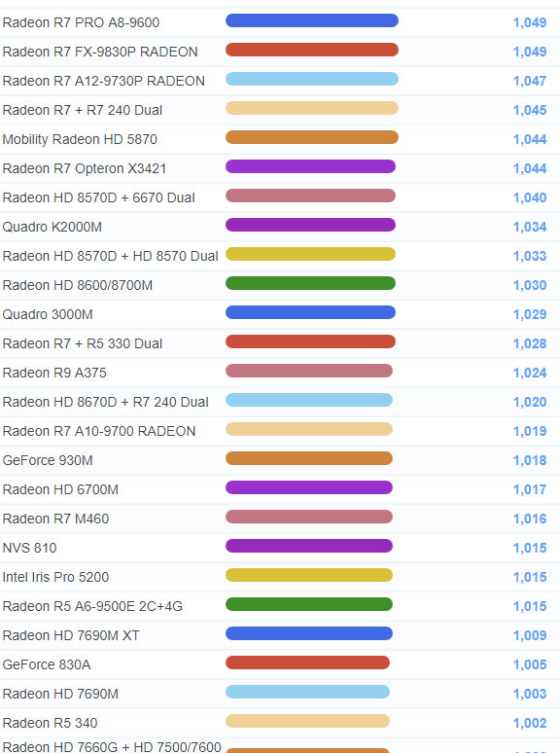The height and width of the screenshot is (753, 560).
Task: Select the GeForce 830A entry
Action: point(47,664)
